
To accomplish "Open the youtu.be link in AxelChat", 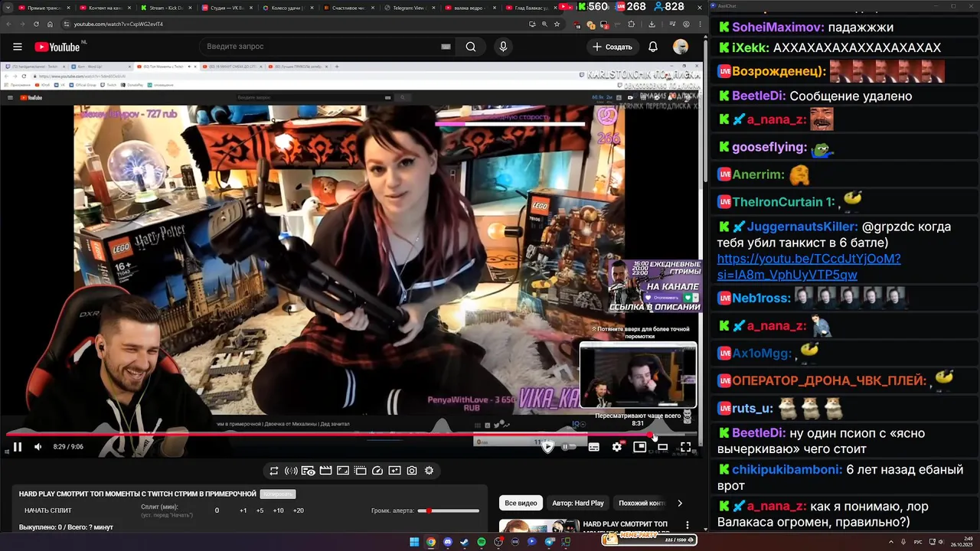I will [x=808, y=266].
